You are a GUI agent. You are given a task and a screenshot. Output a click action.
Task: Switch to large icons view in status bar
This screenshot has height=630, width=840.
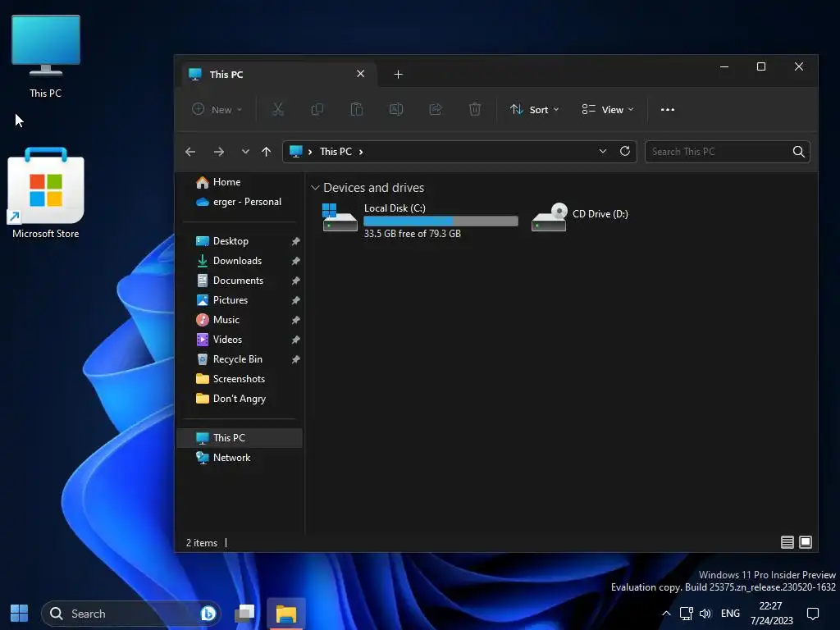coord(806,542)
